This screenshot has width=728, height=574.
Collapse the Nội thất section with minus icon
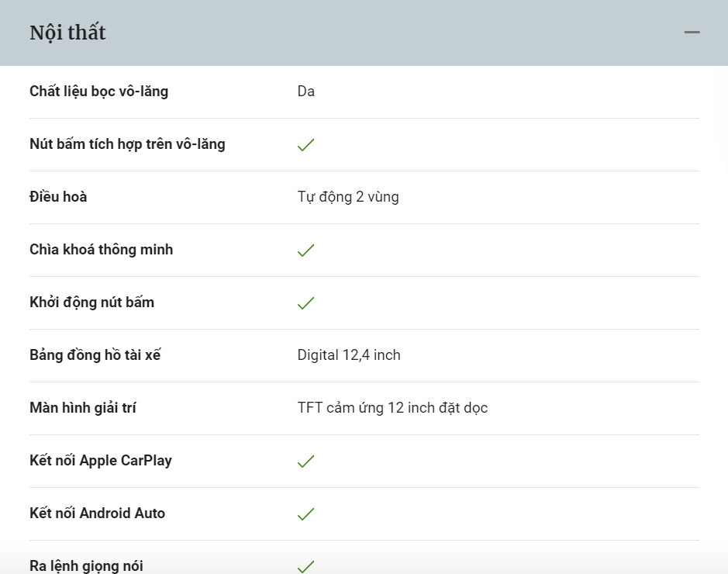coord(692,32)
